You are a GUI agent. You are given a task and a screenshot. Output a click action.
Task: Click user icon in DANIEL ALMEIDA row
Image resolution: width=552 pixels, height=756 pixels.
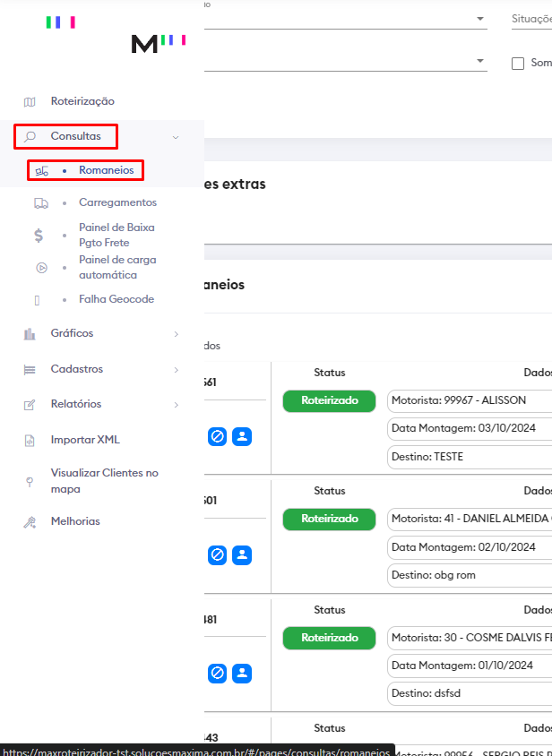(242, 555)
